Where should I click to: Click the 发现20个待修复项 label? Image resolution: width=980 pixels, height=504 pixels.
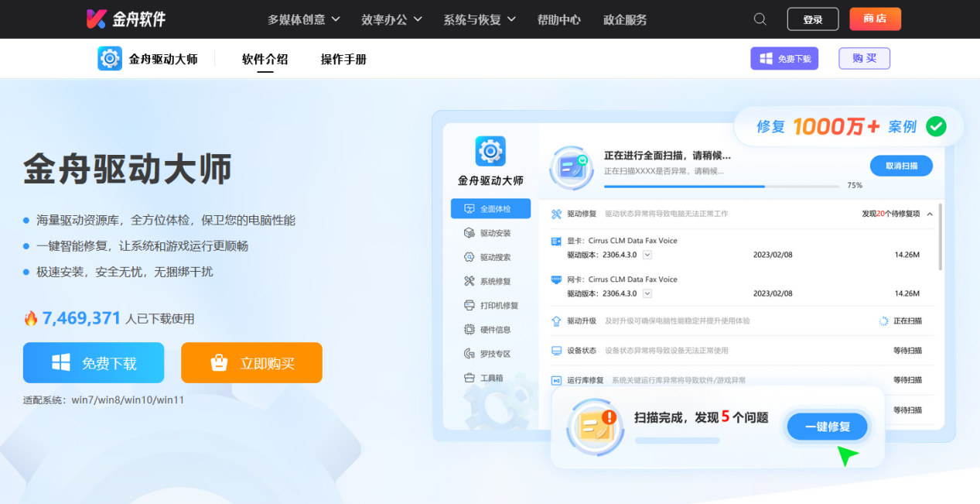891,214
